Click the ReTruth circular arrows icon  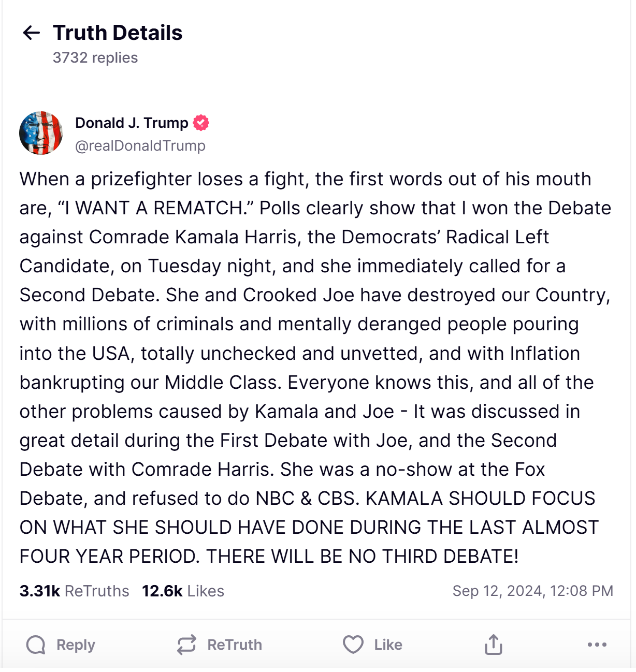tap(186, 645)
